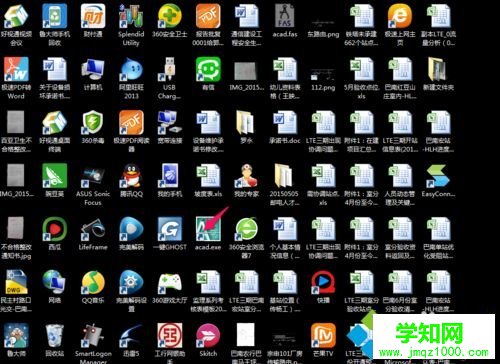The width and height of the screenshot is (500, 364).
Task: Select the 承诺书.doc Word document
Action: click(x=284, y=122)
